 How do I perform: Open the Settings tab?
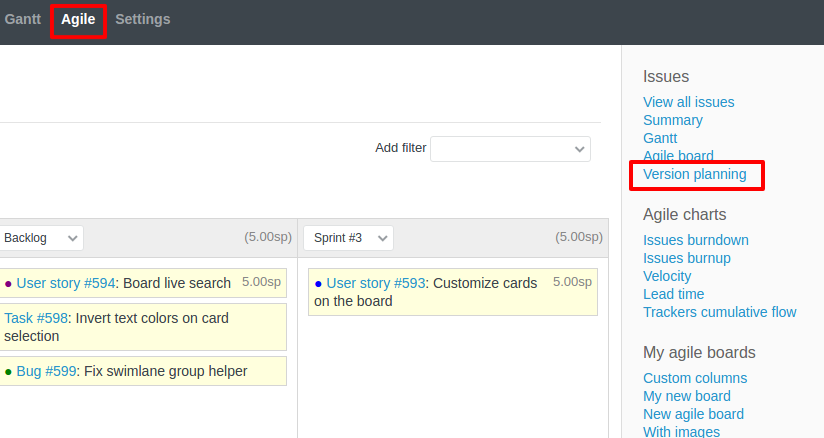pos(142,19)
